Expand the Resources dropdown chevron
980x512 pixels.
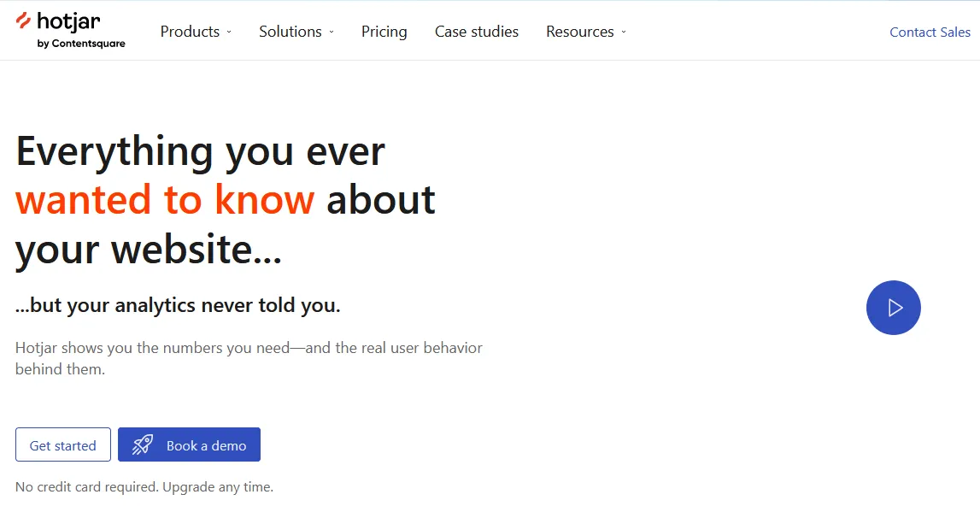(624, 32)
